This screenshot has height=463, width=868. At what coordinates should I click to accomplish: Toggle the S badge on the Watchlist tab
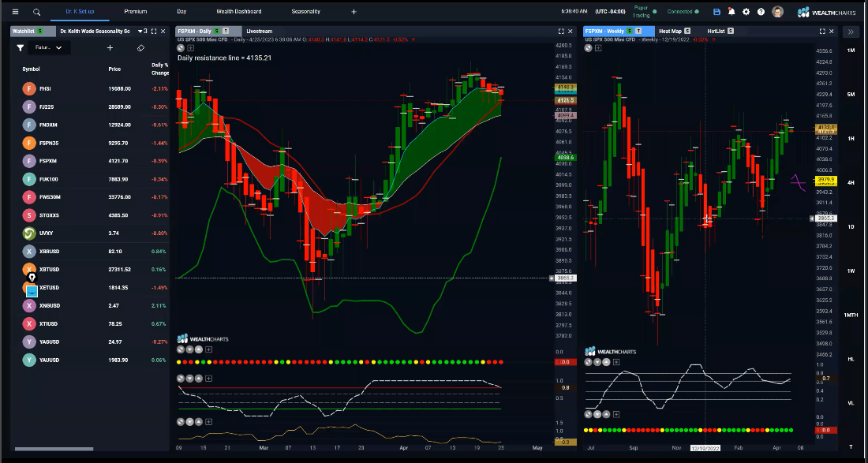coord(39,32)
